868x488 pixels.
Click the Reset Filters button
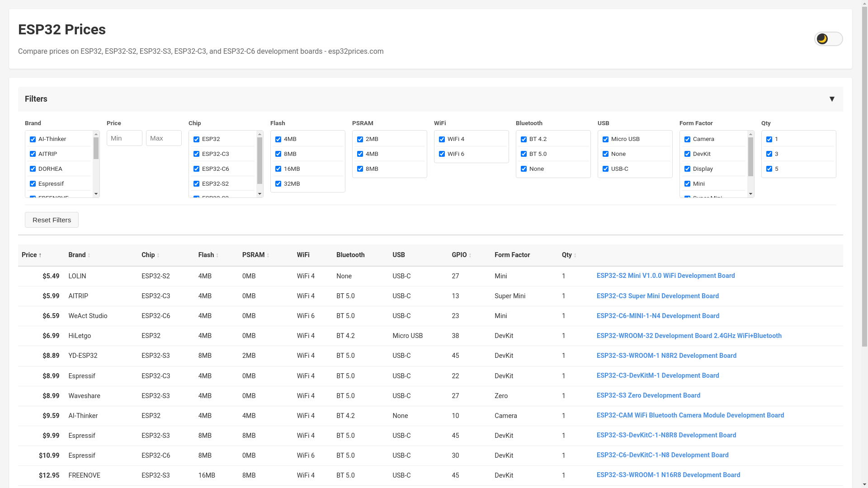[52, 220]
